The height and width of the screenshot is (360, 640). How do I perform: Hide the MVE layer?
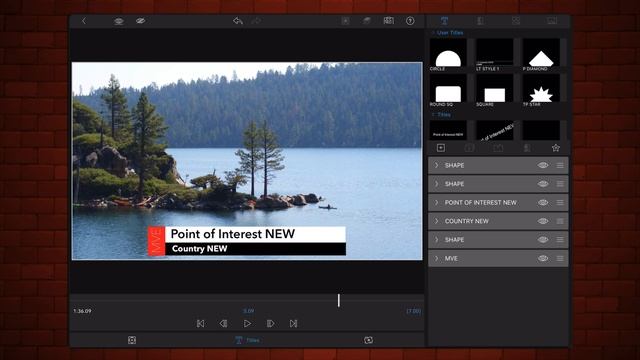tap(543, 258)
